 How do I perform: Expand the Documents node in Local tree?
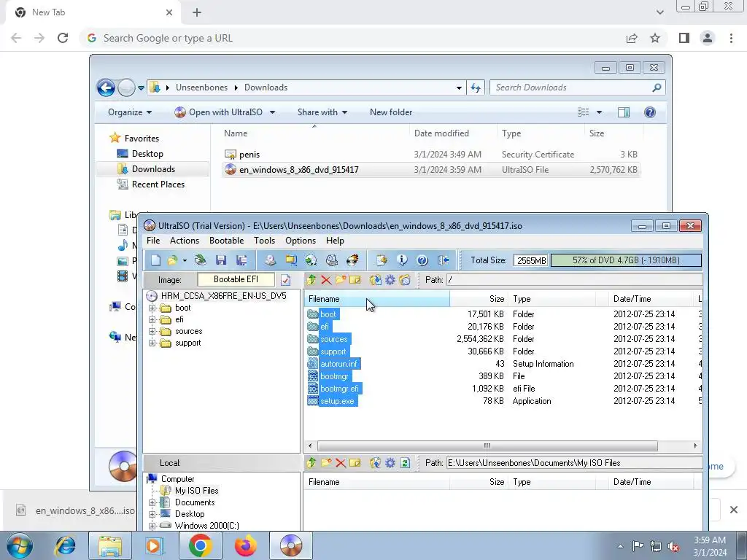point(152,502)
